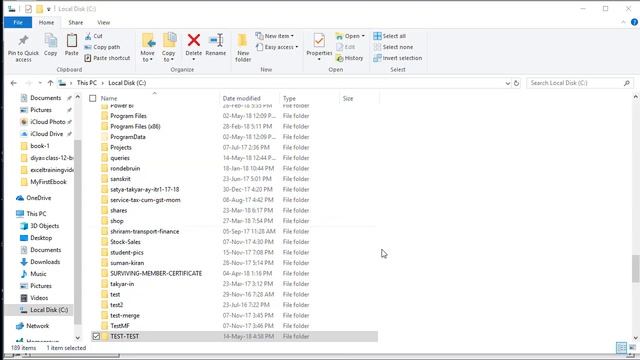The width and height of the screenshot is (640, 360).
Task: Collapse the ribbon with the chevron
Action: [x=623, y=22]
